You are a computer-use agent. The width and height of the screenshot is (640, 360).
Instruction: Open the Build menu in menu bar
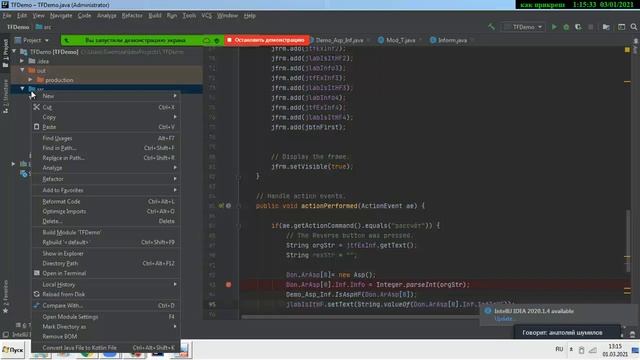click(x=154, y=16)
